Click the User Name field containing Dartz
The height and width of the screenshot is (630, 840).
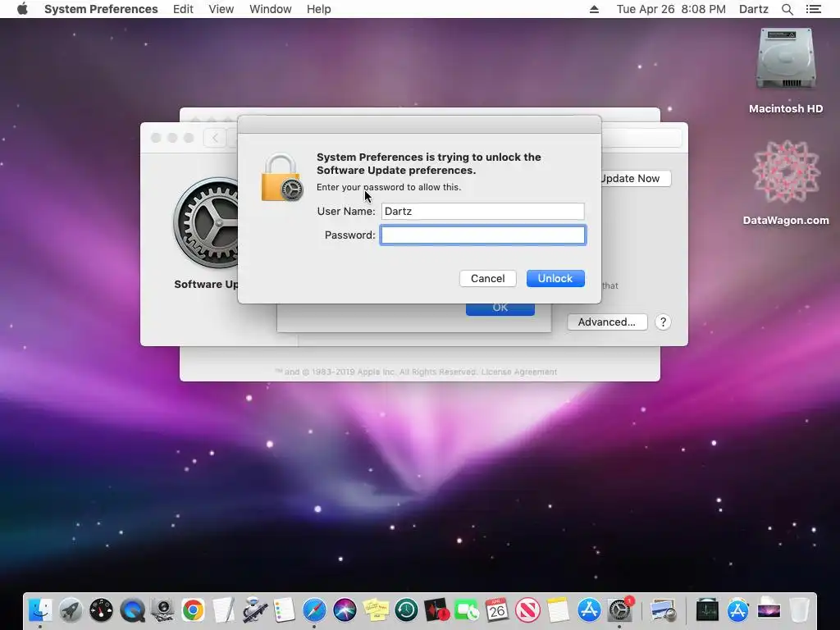[x=482, y=211]
